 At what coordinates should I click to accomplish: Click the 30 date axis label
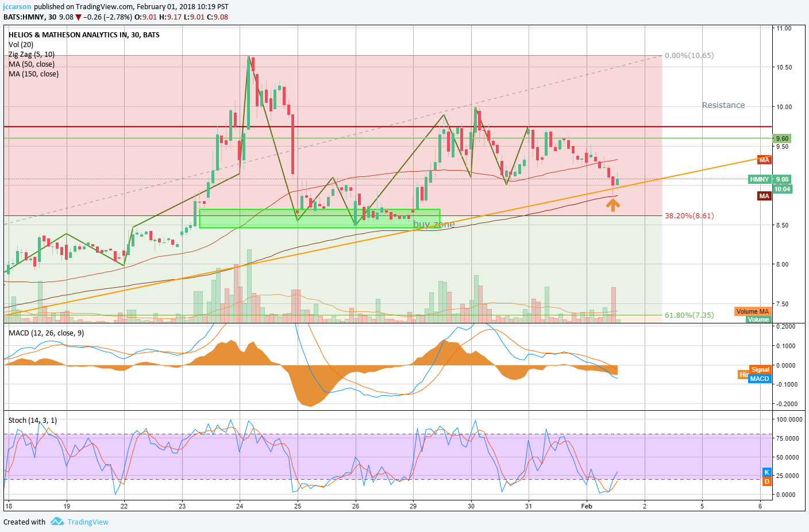tap(471, 506)
